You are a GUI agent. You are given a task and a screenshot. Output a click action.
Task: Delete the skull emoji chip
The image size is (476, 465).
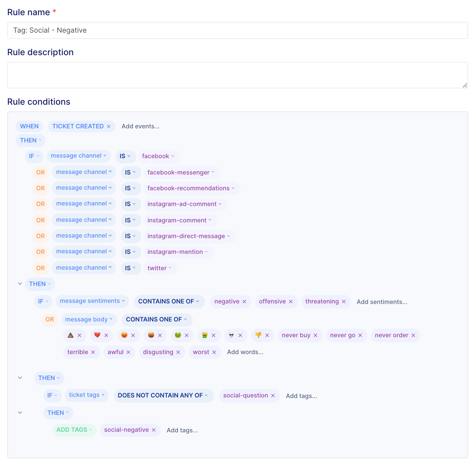[240, 335]
